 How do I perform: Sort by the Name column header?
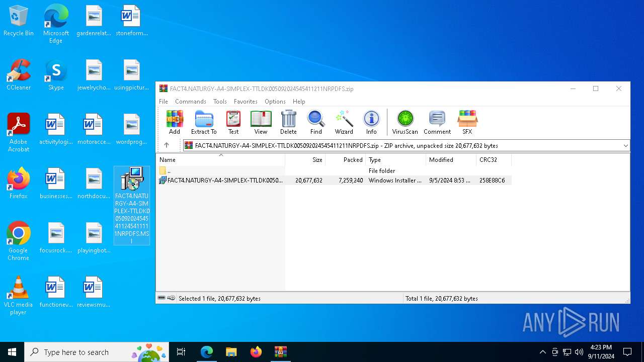220,160
